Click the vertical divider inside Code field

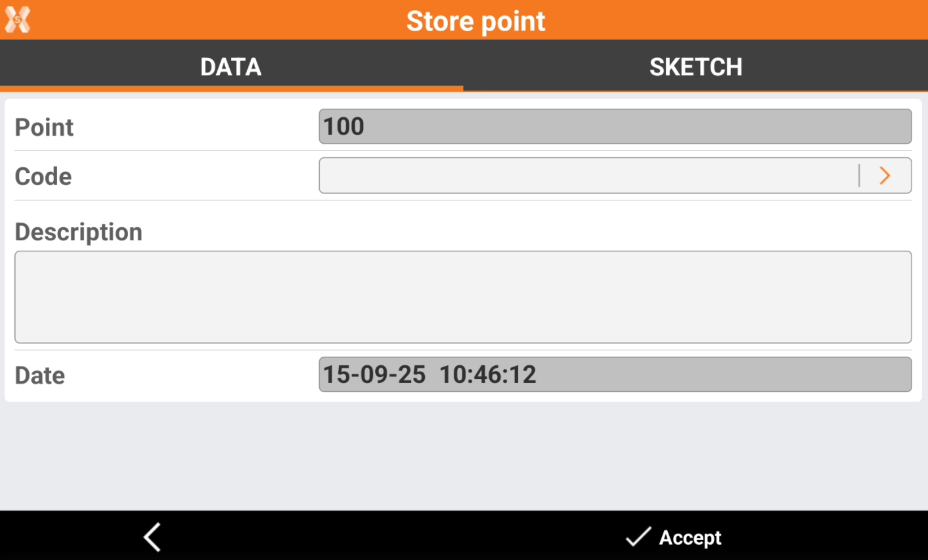point(859,176)
